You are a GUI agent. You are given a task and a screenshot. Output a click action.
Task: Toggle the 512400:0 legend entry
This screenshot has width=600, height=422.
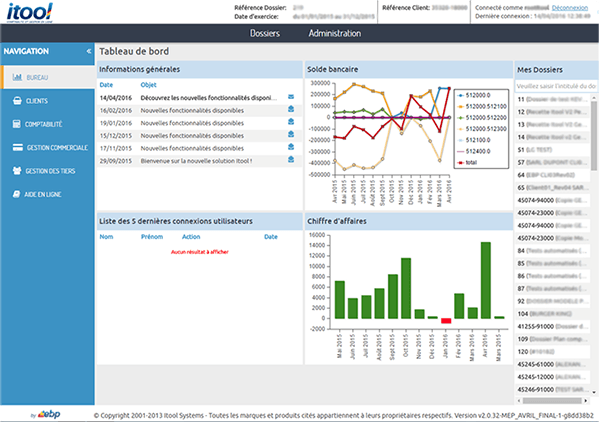(482, 150)
